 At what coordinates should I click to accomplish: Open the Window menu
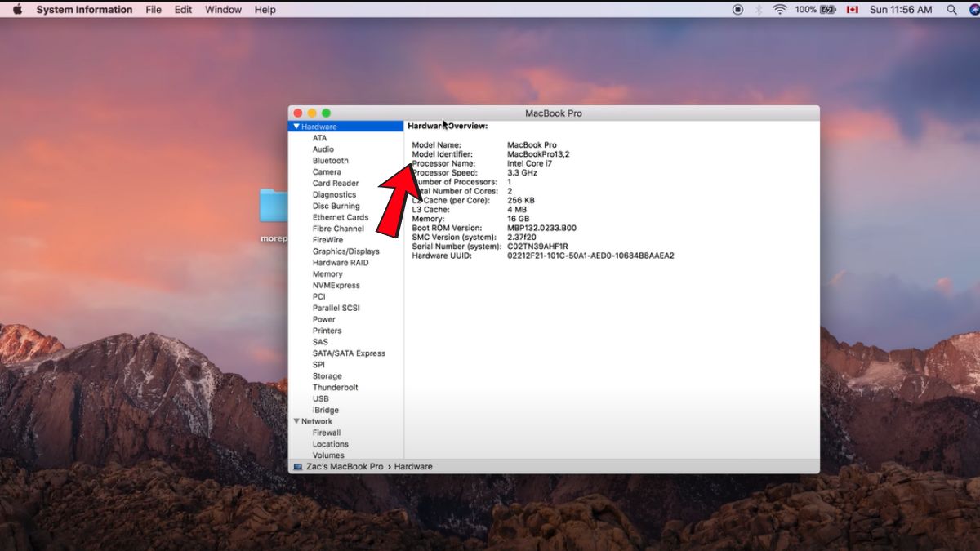tap(223, 10)
